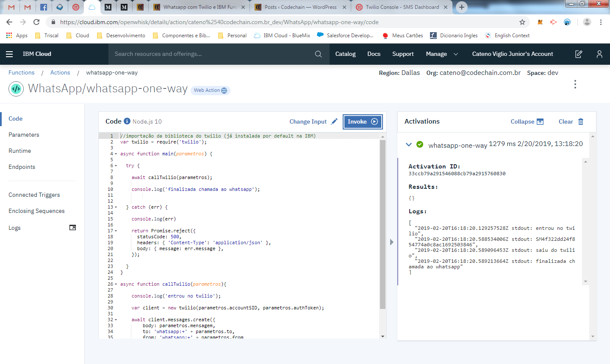
Task: Open the user profile icon in IBM header
Action: coord(599,54)
